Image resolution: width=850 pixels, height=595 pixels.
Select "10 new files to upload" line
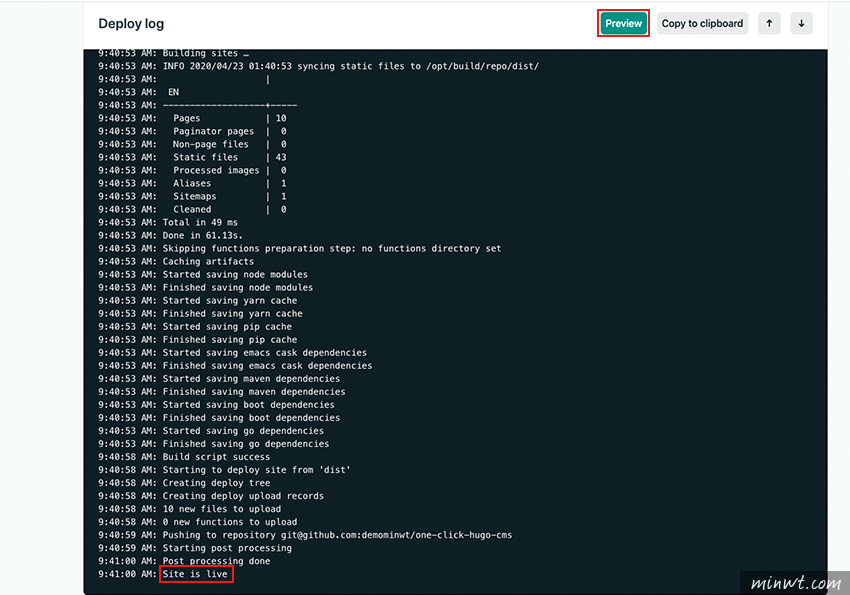[x=190, y=509]
